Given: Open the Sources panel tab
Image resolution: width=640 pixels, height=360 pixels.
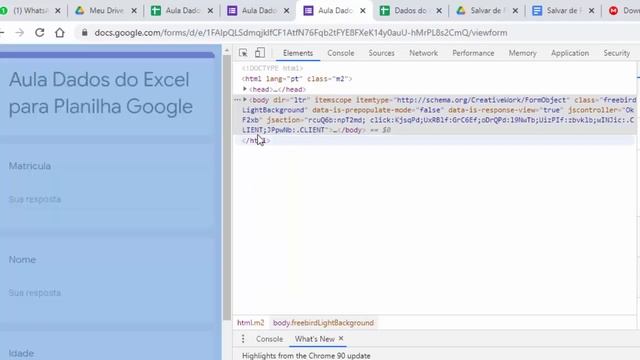Looking at the screenshot, I should (x=382, y=53).
